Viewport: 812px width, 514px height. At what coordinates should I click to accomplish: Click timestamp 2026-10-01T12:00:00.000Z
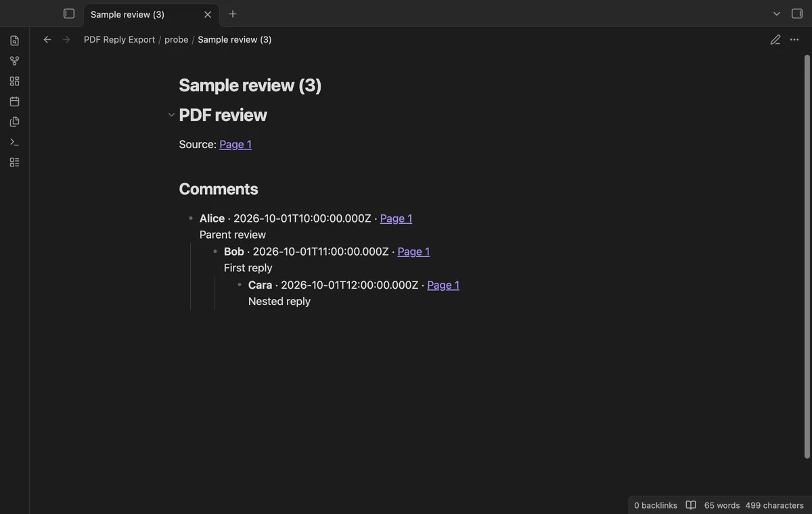pyautogui.click(x=350, y=285)
